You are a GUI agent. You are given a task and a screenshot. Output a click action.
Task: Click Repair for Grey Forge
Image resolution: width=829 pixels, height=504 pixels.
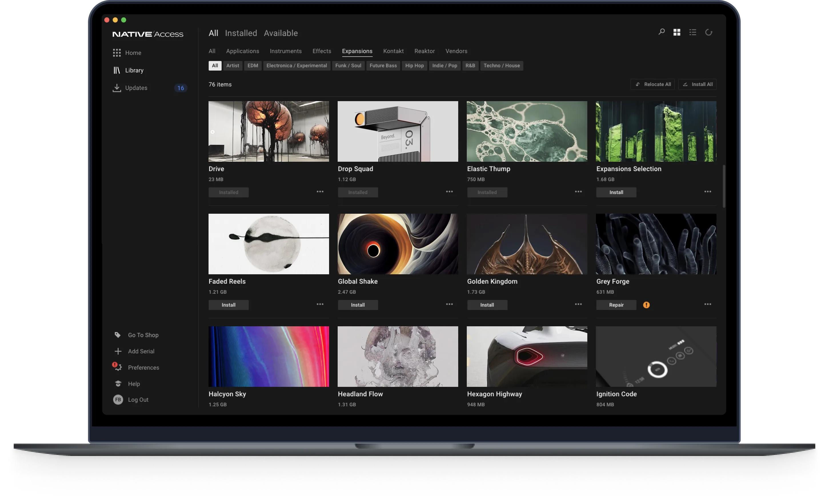[x=616, y=305]
